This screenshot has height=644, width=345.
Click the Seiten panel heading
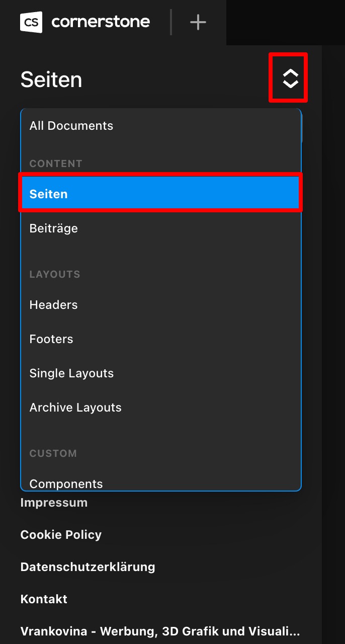(x=51, y=80)
